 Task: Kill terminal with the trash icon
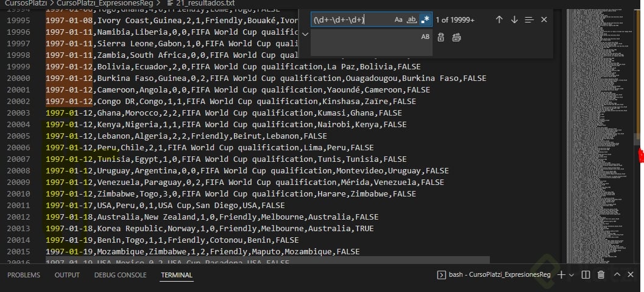[x=601, y=275]
